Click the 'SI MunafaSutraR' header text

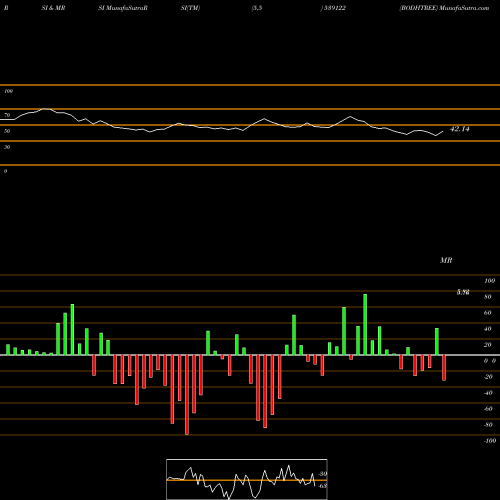(x=123, y=8)
